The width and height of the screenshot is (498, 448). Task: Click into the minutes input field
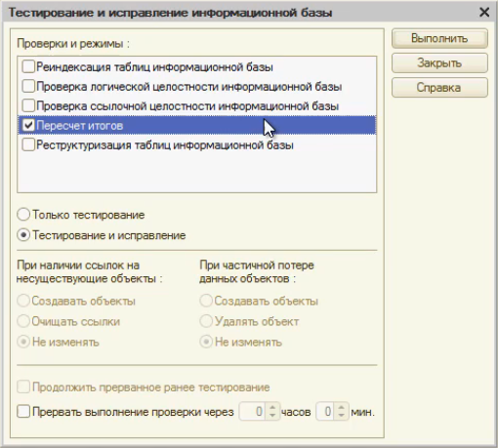pyautogui.click(x=326, y=412)
